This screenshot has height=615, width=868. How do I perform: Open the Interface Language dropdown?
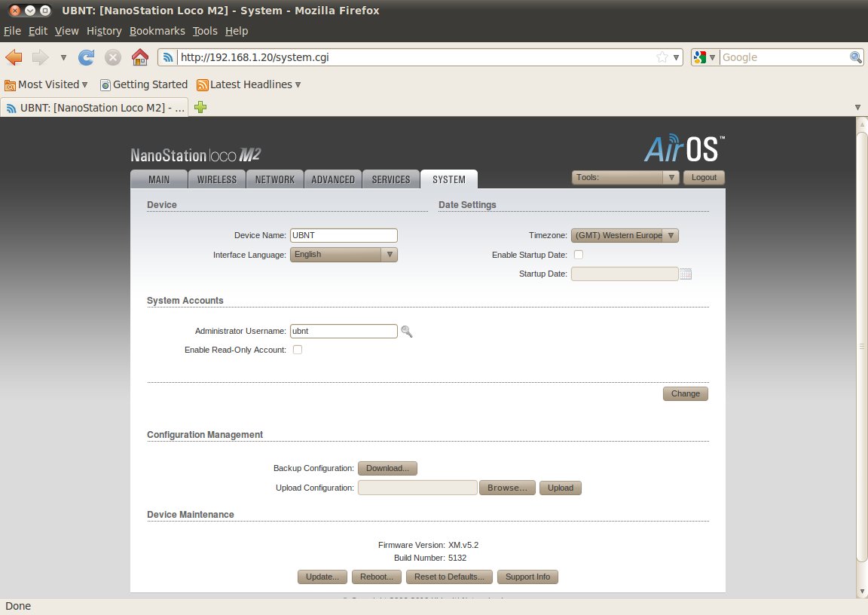click(344, 255)
